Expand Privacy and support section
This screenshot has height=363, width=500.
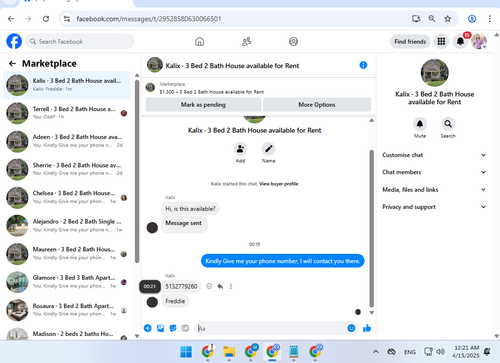pyautogui.click(x=434, y=207)
